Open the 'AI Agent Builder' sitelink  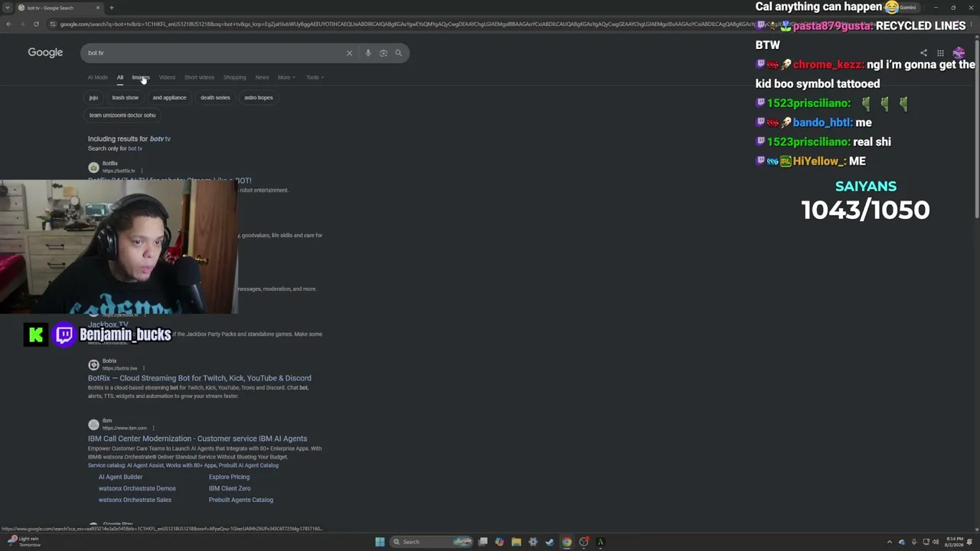[120, 477]
